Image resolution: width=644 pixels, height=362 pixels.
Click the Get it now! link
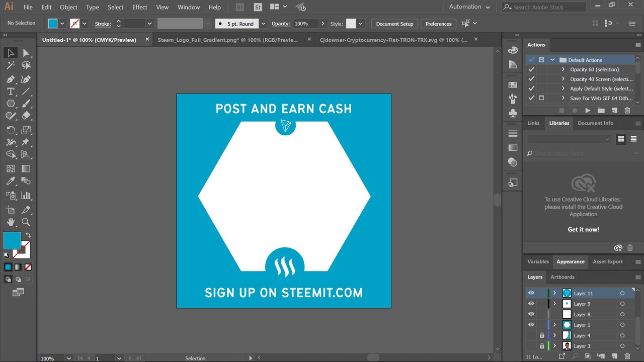(x=583, y=229)
